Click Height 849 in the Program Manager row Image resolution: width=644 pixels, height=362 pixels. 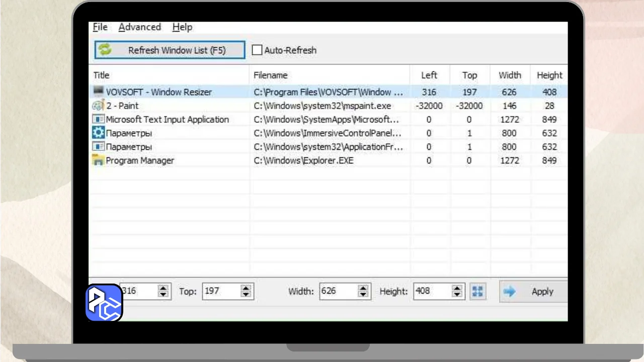pyautogui.click(x=549, y=160)
